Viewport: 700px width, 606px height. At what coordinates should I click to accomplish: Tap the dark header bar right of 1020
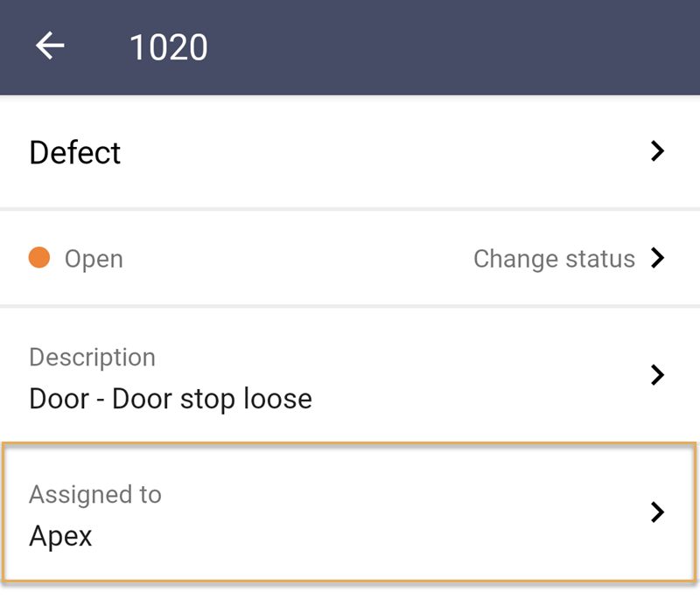click(446, 47)
